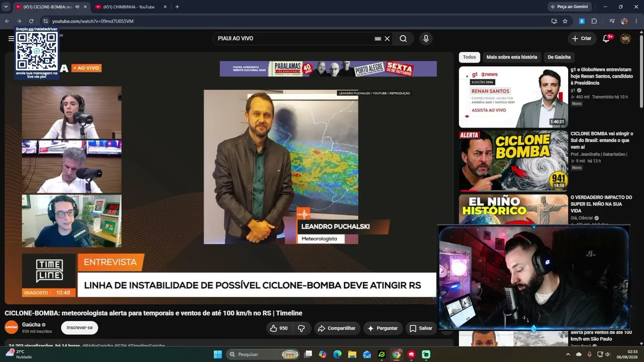
Task: Open the tab search dropdown arrow
Action: 6,7
